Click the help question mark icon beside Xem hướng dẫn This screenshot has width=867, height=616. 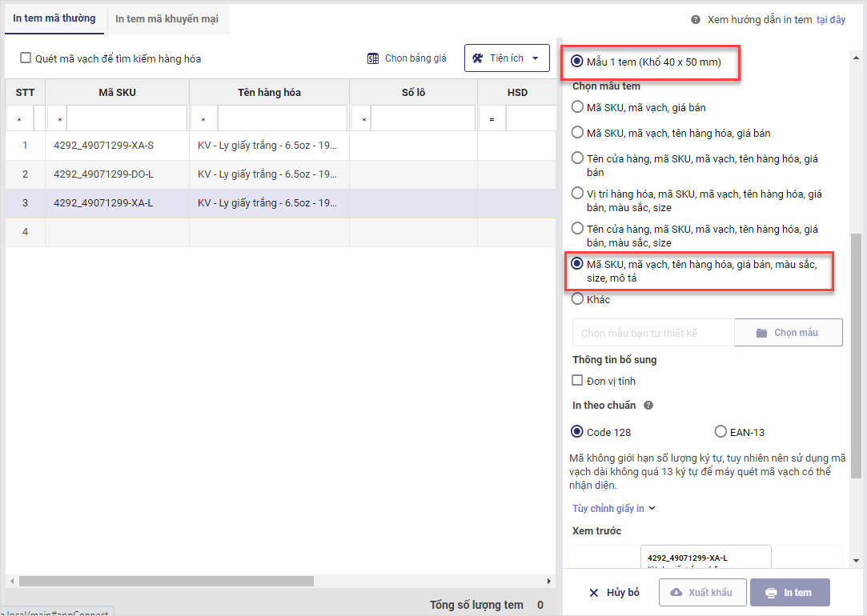696,20
